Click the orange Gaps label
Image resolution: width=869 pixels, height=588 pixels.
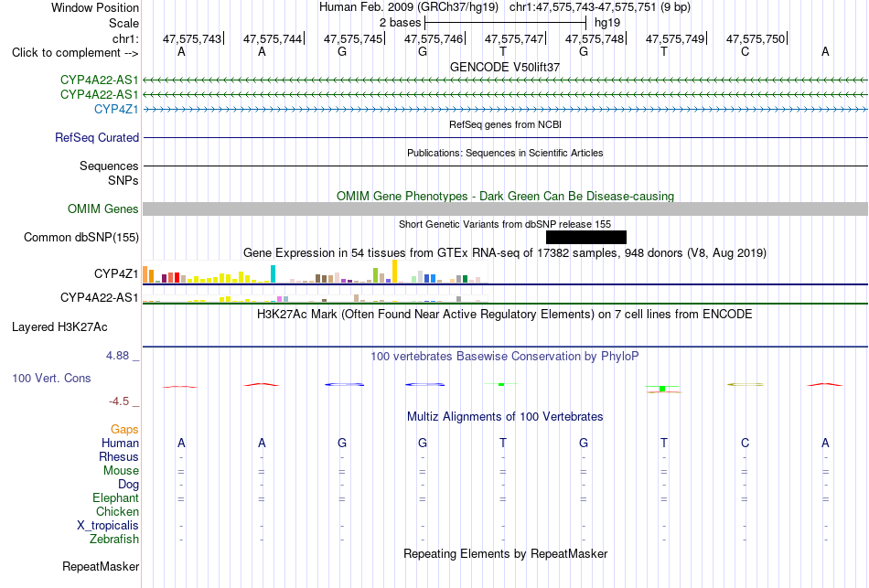tap(124, 430)
